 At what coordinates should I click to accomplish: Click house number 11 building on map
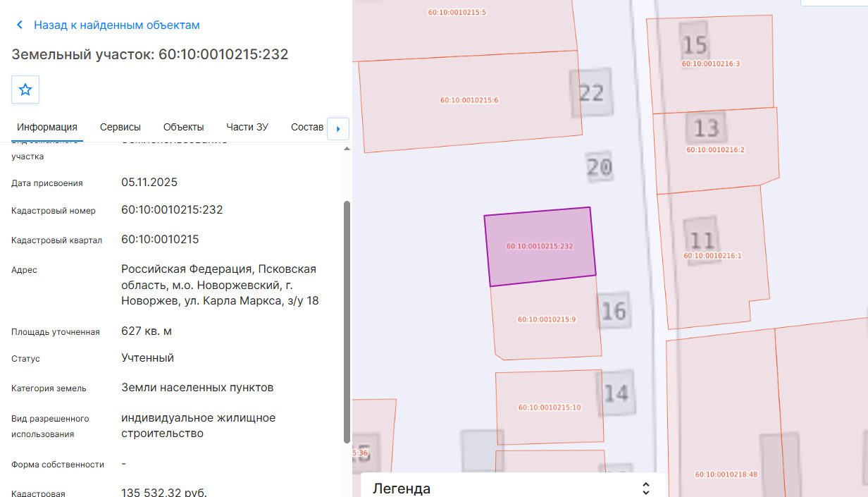coord(702,240)
